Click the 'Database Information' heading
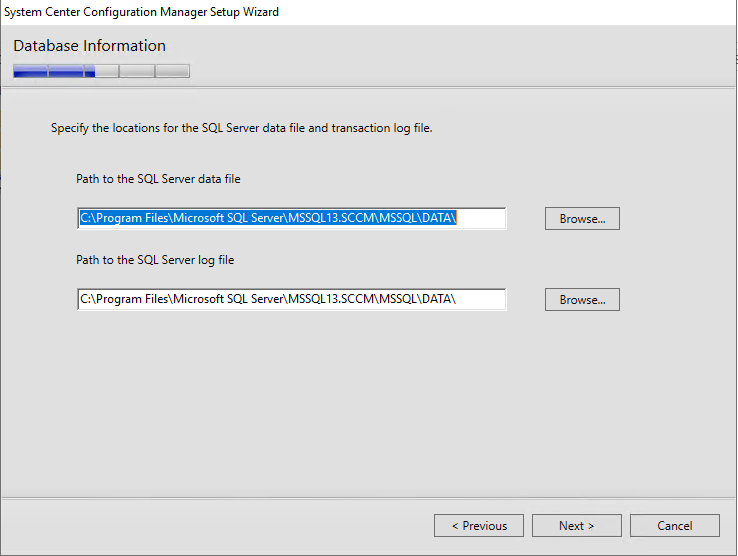738x556 pixels. click(89, 46)
